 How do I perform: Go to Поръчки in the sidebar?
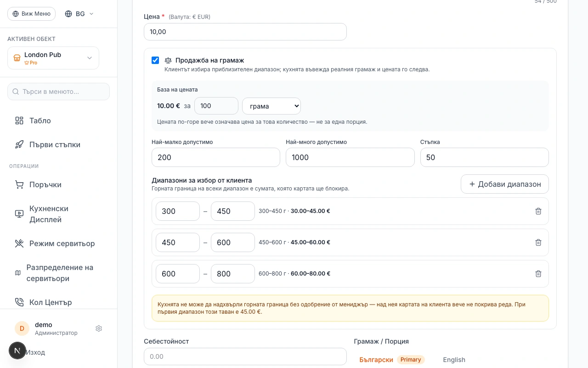click(x=59, y=184)
